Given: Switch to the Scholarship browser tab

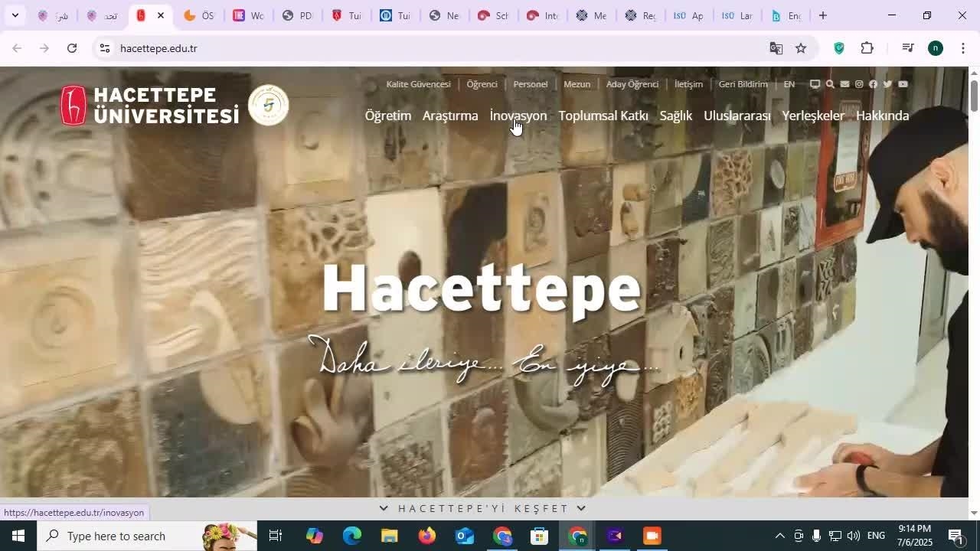Looking at the screenshot, I should pyautogui.click(x=492, y=15).
